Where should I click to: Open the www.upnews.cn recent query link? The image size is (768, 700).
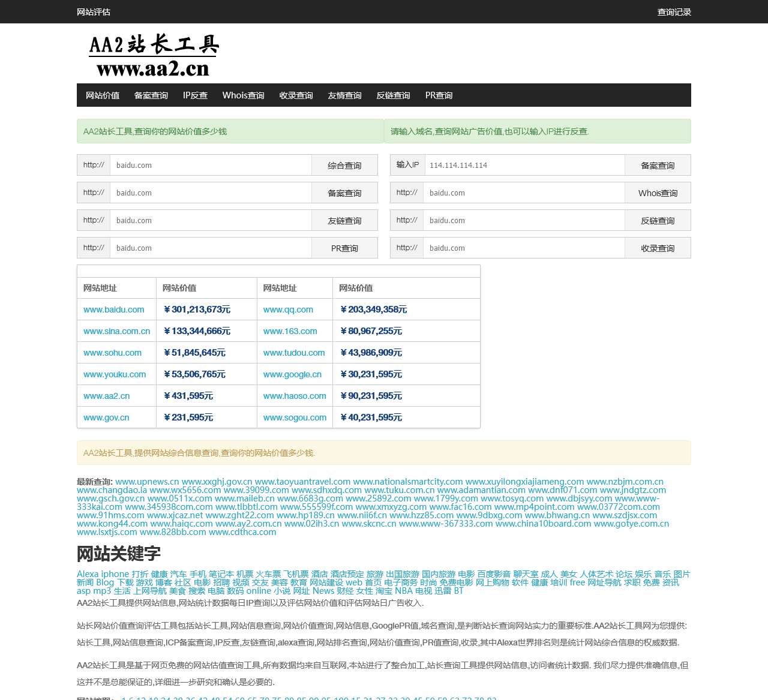(147, 481)
